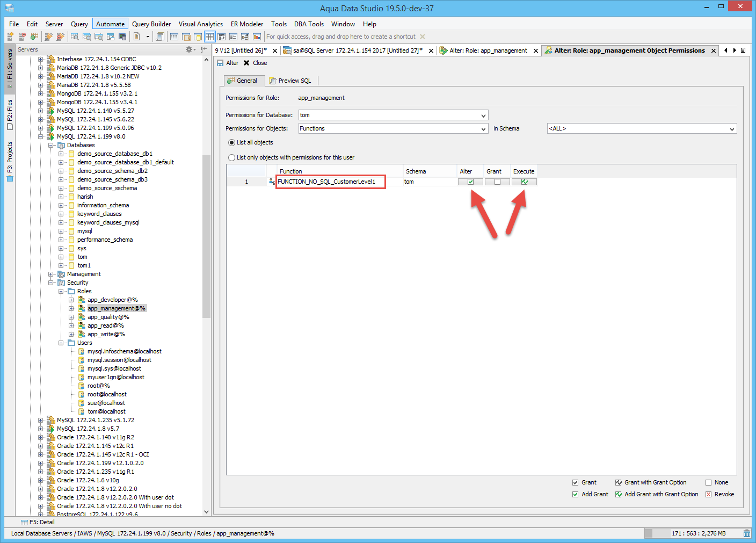The image size is (756, 543).
Task: Open the F2: Files side panel
Action: tap(10, 114)
